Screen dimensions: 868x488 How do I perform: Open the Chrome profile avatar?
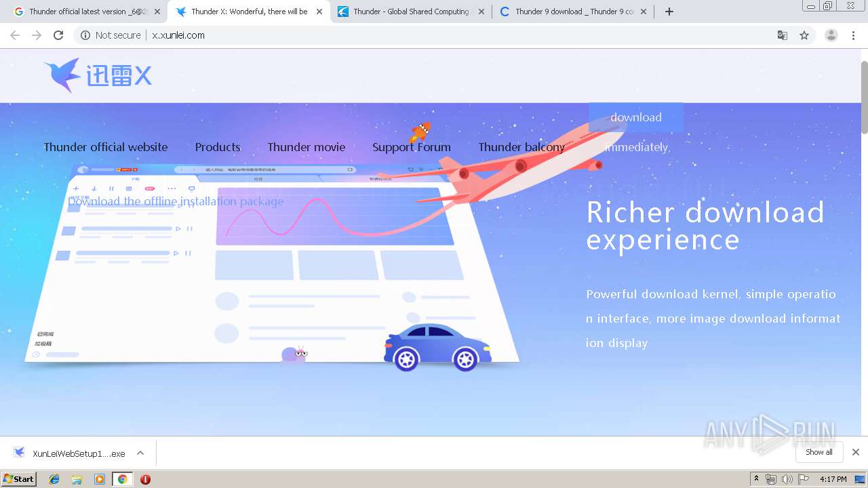831,35
